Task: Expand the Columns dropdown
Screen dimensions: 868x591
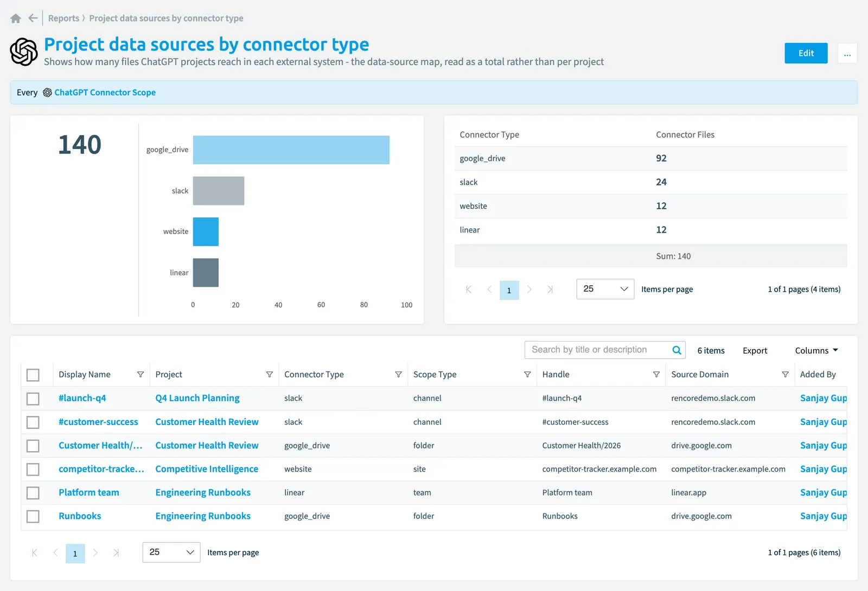Action: (816, 351)
